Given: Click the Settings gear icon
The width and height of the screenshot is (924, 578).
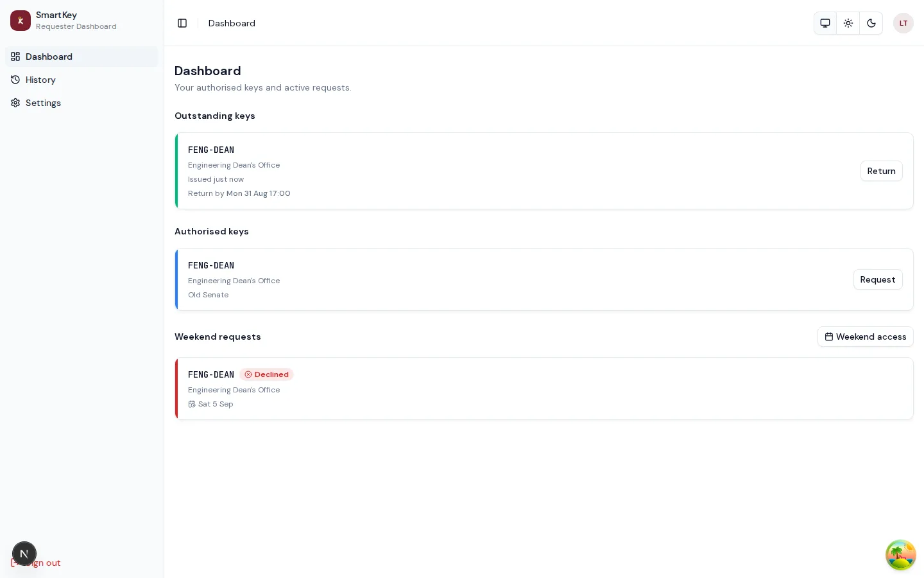Looking at the screenshot, I should click(x=15, y=103).
